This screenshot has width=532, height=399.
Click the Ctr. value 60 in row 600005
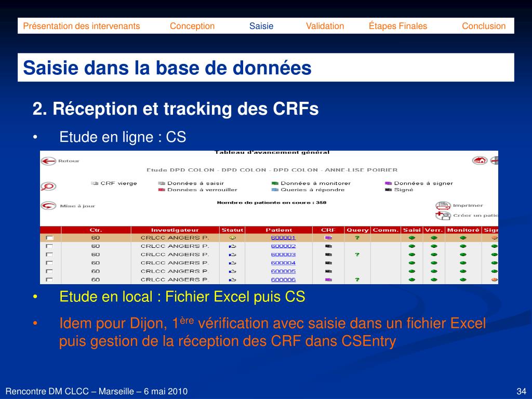pyautogui.click(x=96, y=271)
